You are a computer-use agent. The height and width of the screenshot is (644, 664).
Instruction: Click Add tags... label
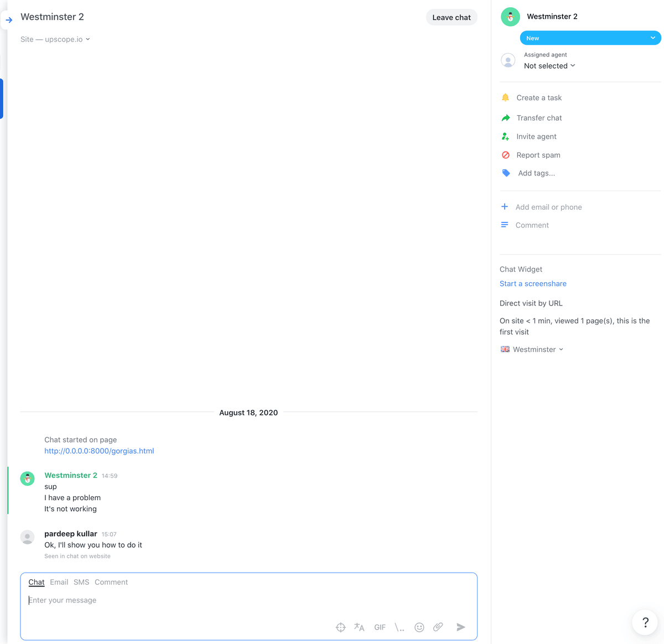tap(537, 173)
